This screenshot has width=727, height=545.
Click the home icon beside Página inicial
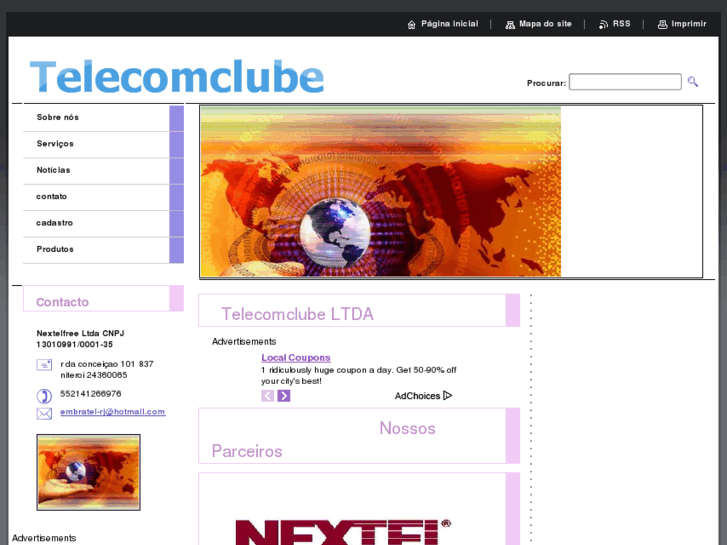pos(411,25)
